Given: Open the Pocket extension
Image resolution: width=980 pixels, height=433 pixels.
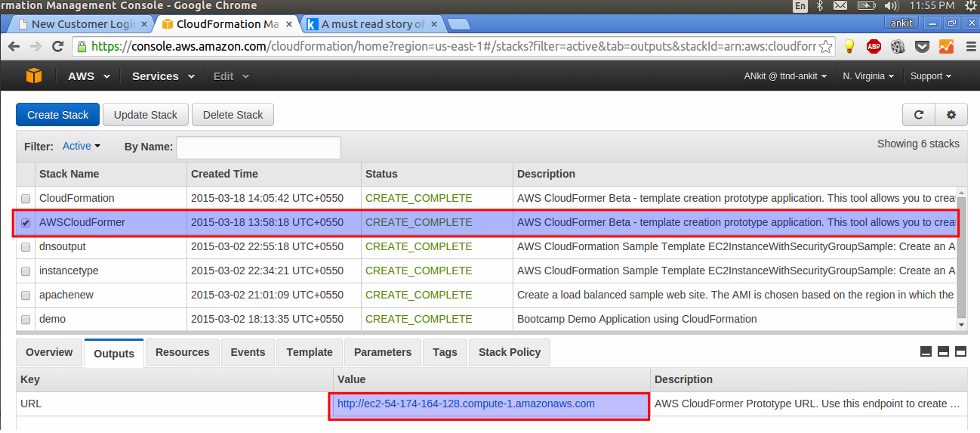Looking at the screenshot, I should (922, 47).
